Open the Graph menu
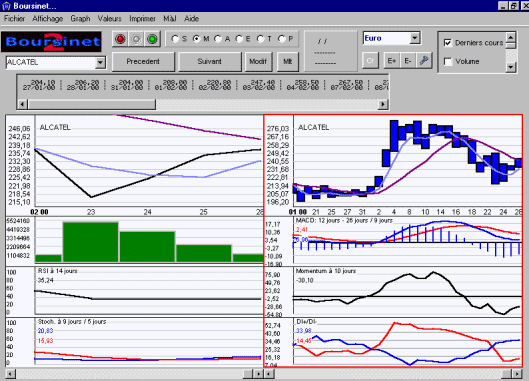The image size is (529, 381). point(80,19)
